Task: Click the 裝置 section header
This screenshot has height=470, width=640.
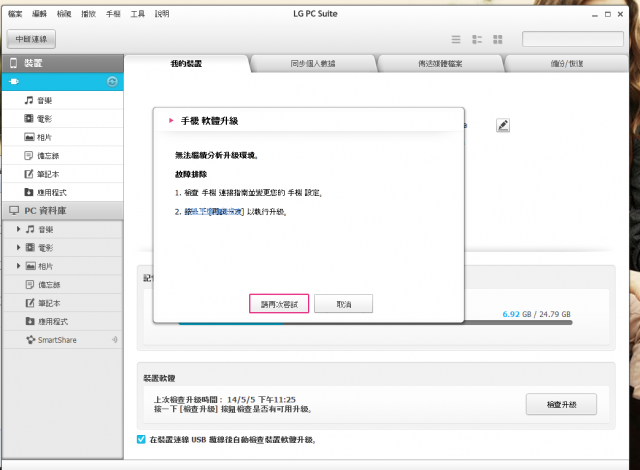Action: 62,63
